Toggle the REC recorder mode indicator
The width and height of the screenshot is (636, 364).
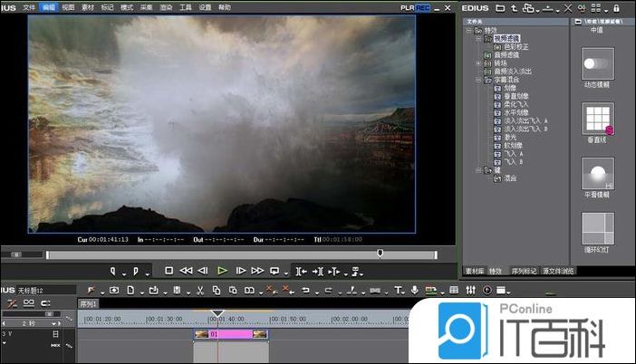[422, 7]
